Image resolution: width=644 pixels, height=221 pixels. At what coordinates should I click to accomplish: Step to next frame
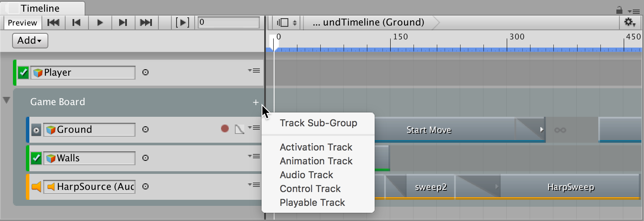[123, 22]
